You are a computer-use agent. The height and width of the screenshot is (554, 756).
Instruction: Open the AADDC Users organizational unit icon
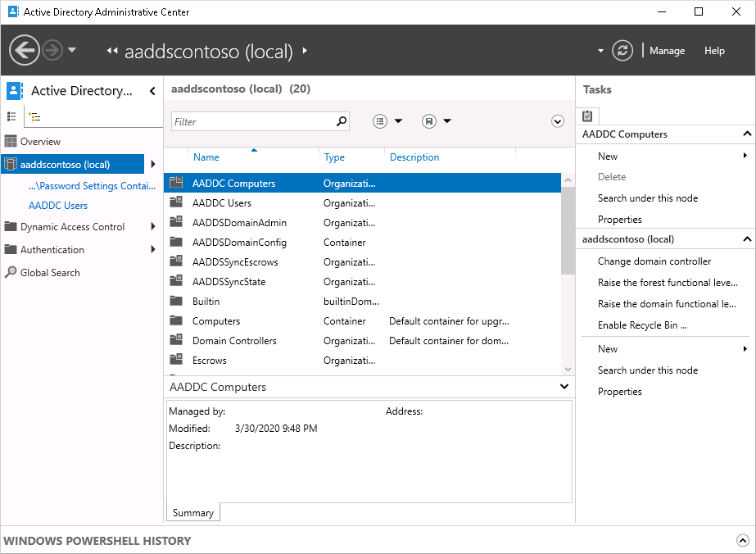point(175,202)
